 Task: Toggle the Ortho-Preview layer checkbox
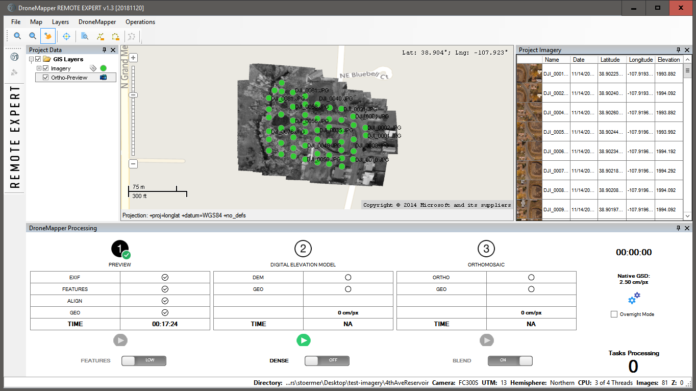point(45,77)
